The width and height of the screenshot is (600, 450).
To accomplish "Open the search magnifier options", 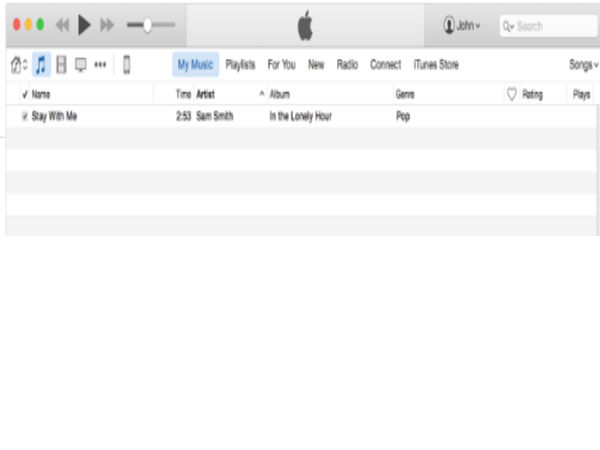I will tap(509, 26).
